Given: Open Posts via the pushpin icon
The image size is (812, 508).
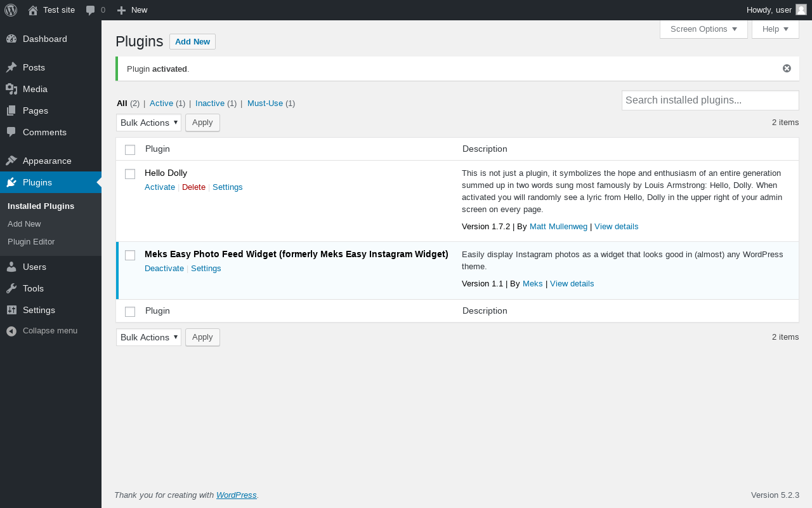Looking at the screenshot, I should pos(11,67).
